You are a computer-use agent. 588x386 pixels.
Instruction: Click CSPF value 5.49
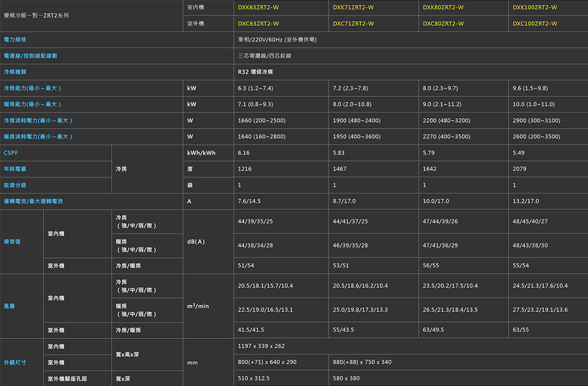519,153
